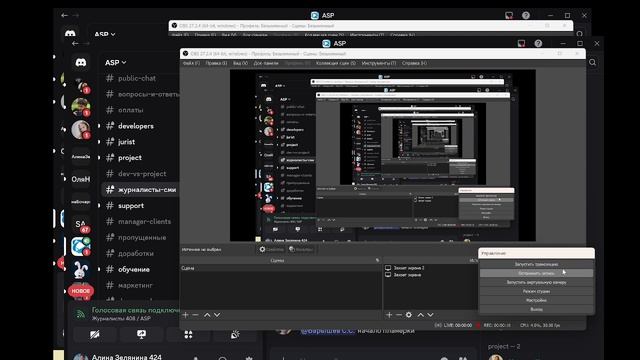
Task: Open the Правка menu in OBS
Action: [216, 63]
